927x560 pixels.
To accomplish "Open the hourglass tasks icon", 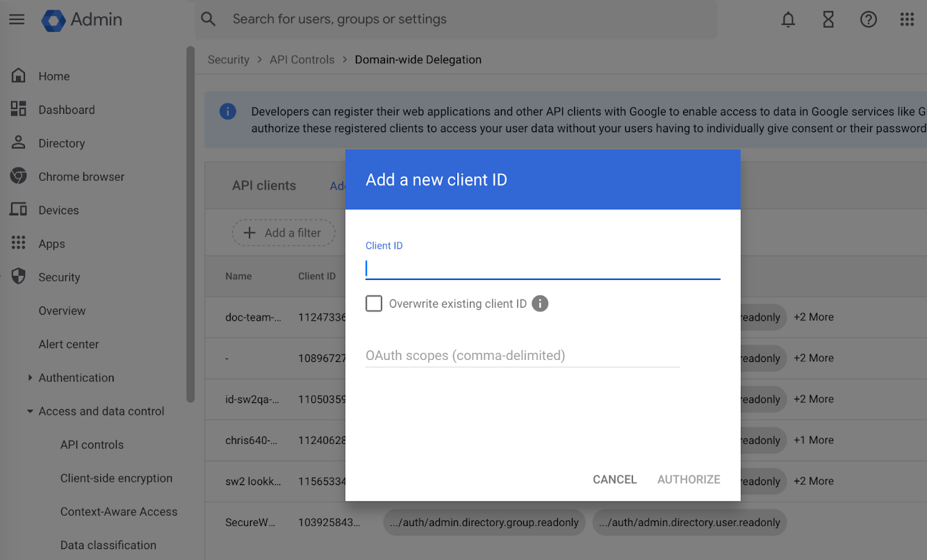I will [828, 19].
